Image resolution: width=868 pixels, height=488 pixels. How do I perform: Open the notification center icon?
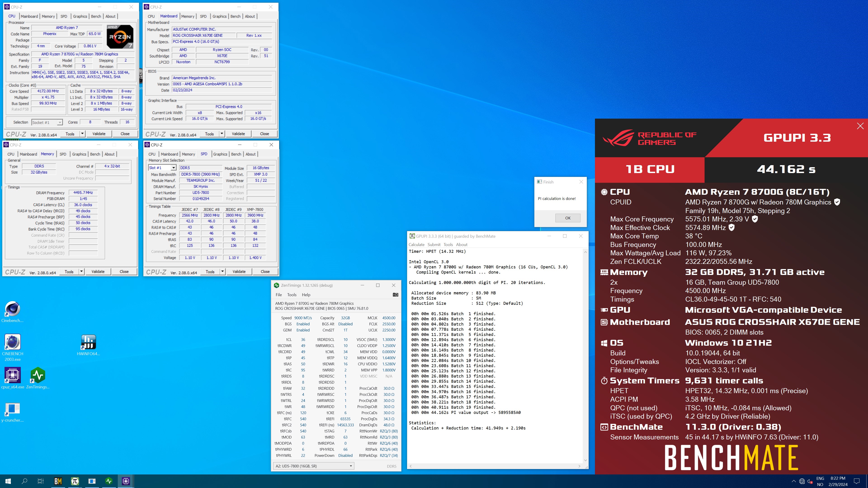[856, 481]
